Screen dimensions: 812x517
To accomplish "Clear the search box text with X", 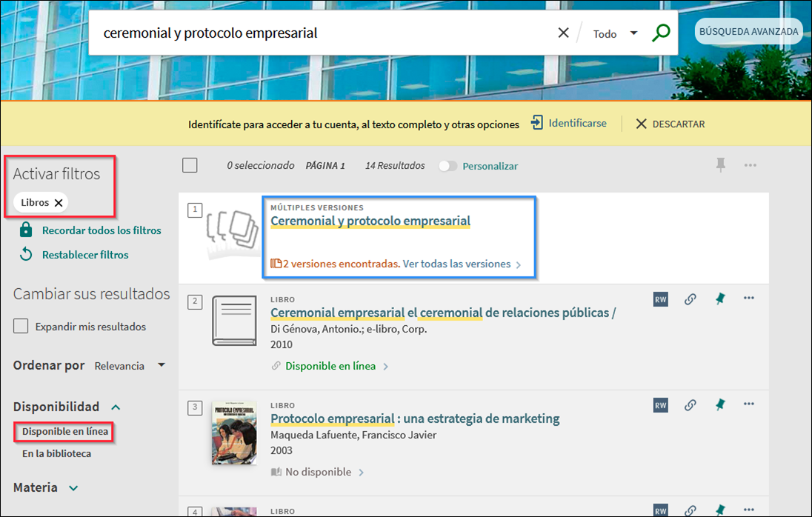I will pos(563,33).
